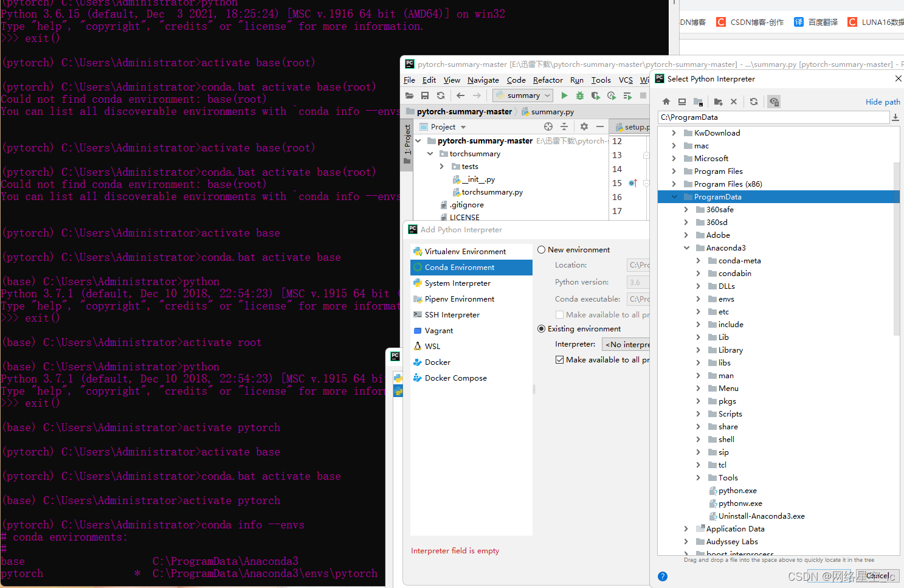The height and width of the screenshot is (588, 904).
Task: Expand the envs folder
Action: coord(699,299)
